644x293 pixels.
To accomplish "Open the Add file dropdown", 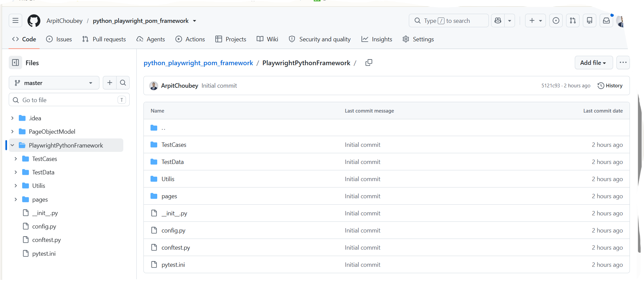I will pos(594,62).
